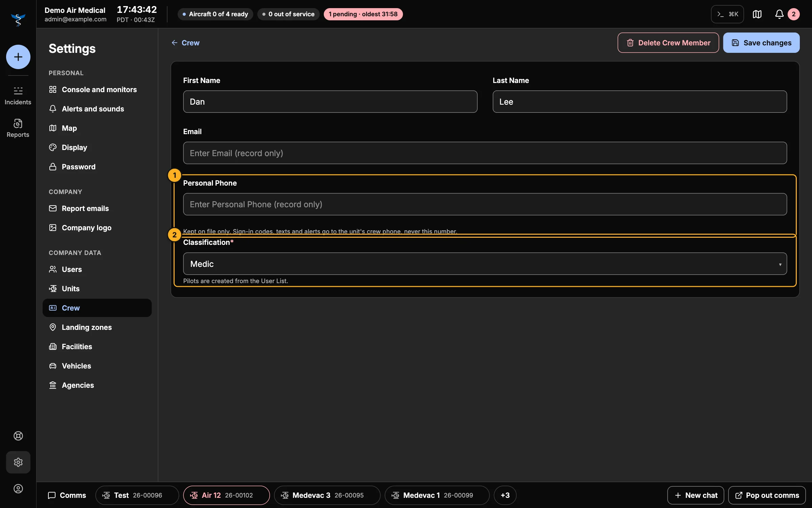Show +3 more comms chats
The height and width of the screenshot is (508, 812).
pos(505,495)
